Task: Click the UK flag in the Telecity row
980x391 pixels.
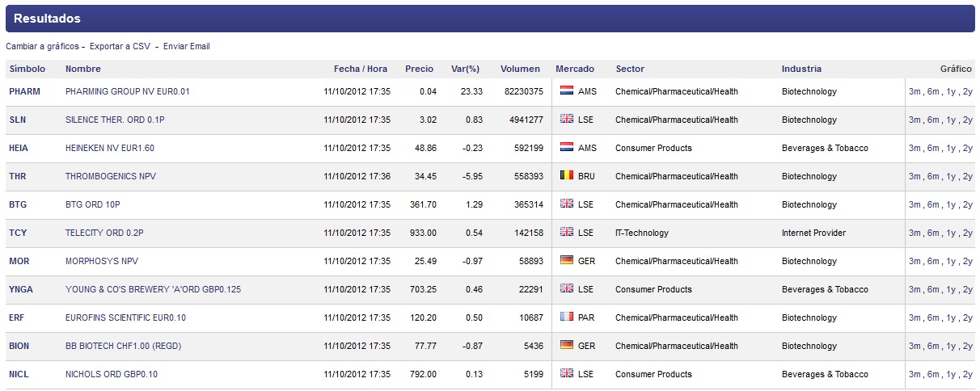Action: tap(566, 233)
